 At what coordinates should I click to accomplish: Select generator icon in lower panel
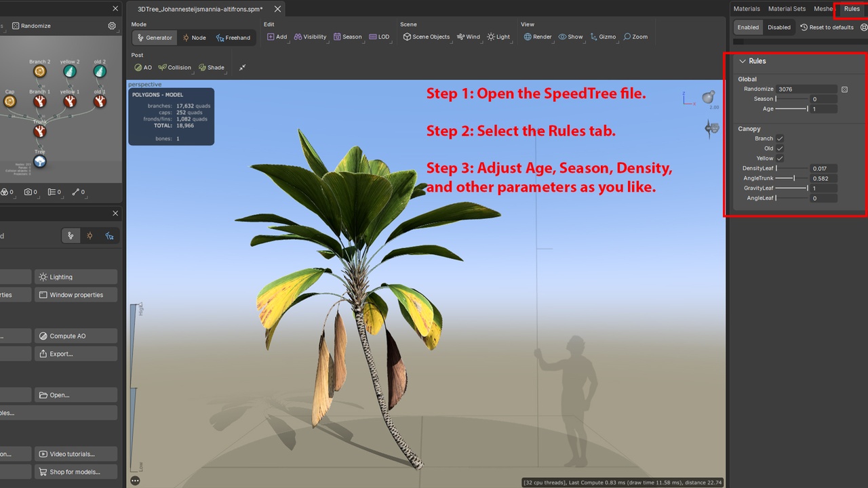[x=70, y=236]
